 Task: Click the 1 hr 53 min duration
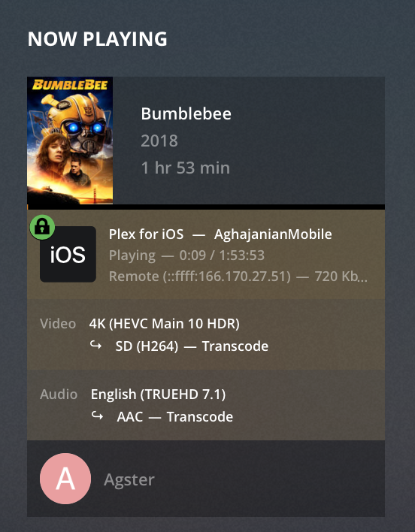pyautogui.click(x=185, y=168)
